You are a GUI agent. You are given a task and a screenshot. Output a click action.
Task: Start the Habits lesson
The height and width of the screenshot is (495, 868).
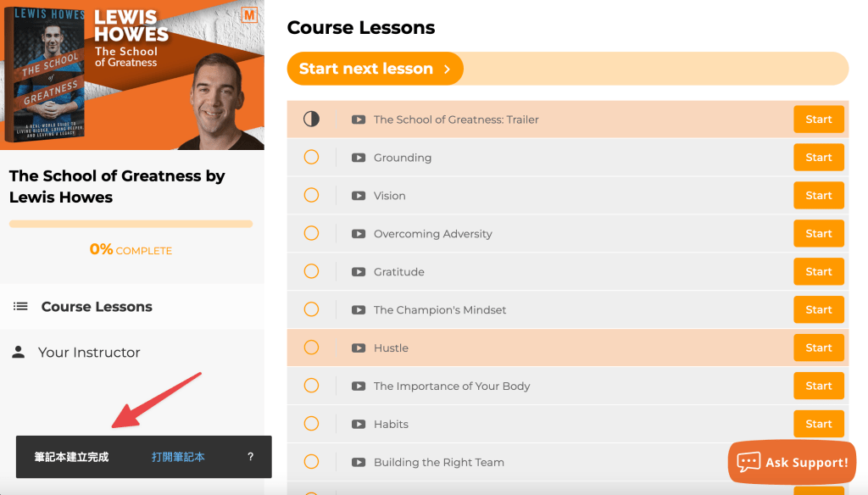tap(818, 424)
